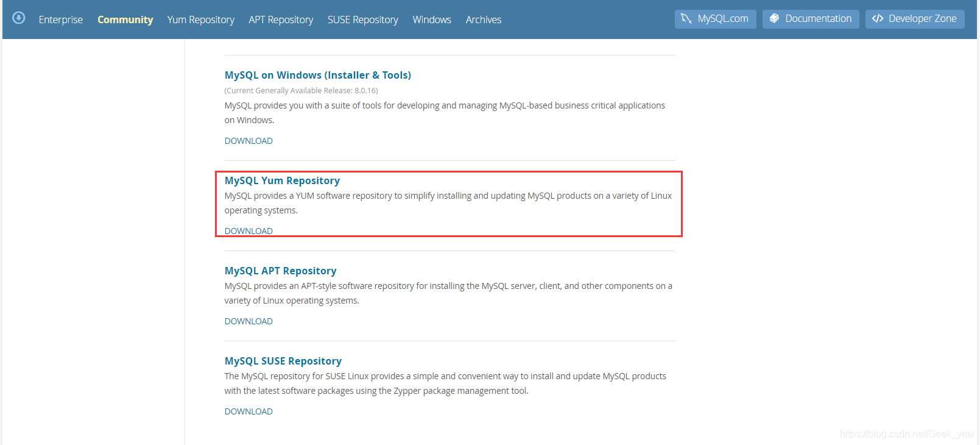This screenshot has width=980, height=445.
Task: Open the MySQL Yum Repository heading link
Action: coord(282,180)
